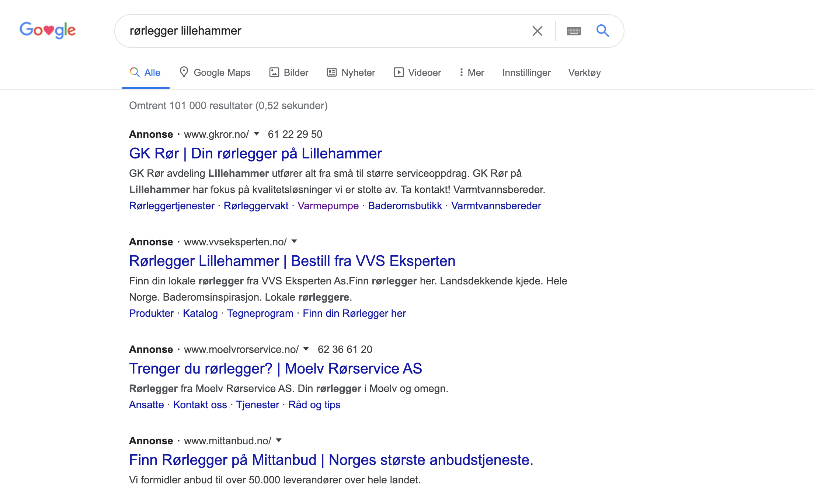The width and height of the screenshot is (814, 504).
Task: Click the blue search magnifier button
Action: click(x=603, y=31)
